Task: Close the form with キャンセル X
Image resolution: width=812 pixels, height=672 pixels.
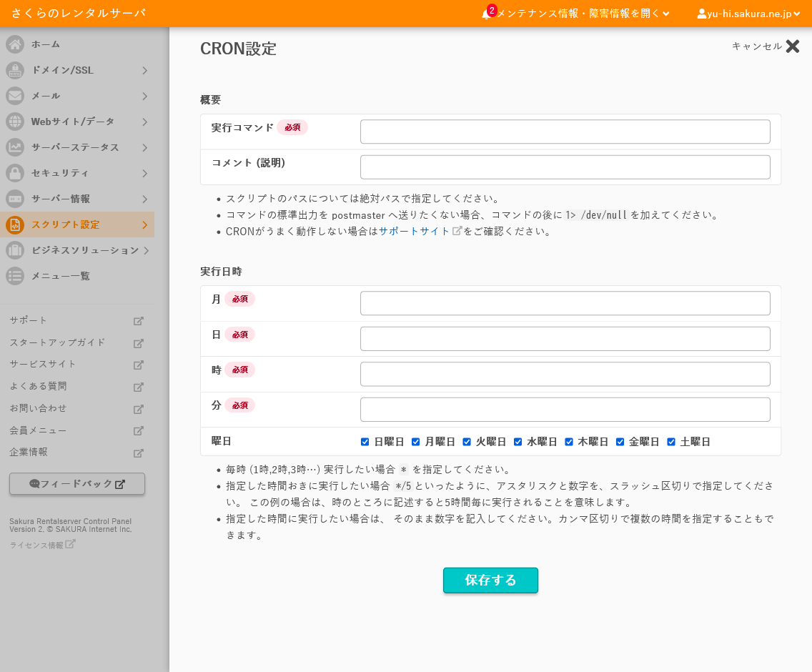Action: 792,46
